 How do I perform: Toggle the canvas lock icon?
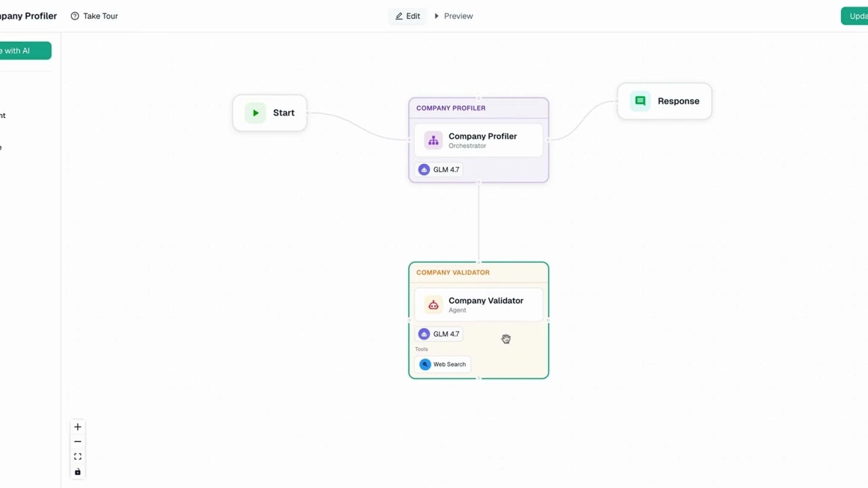(x=77, y=471)
